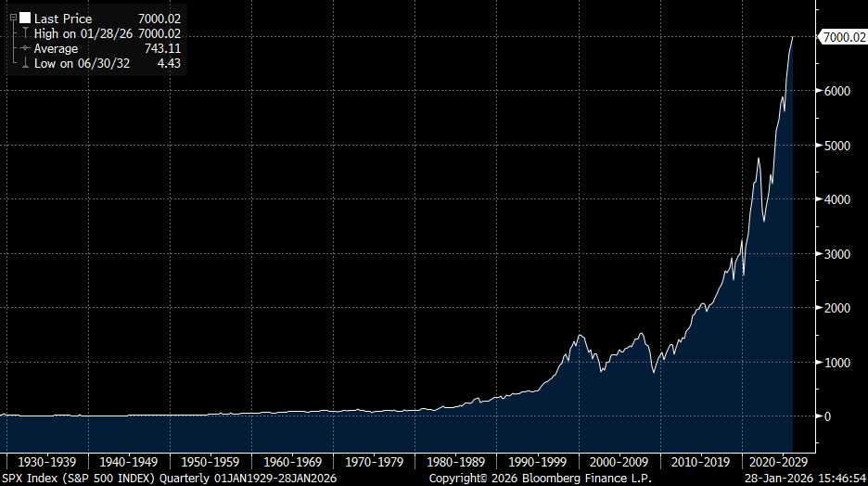Image resolution: width=868 pixels, height=486 pixels.
Task: Click the 1990-1999 decade axis label
Action: [539, 461]
